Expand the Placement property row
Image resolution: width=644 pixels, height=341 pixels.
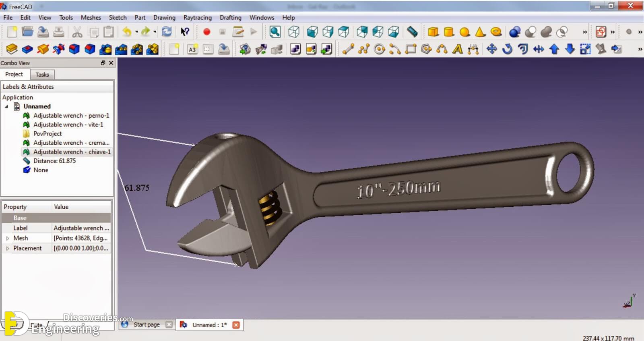coord(7,248)
